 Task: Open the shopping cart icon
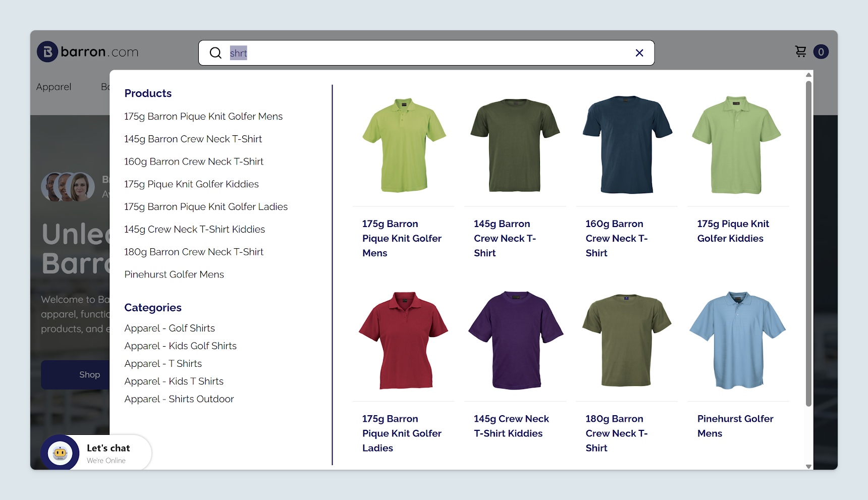coord(801,51)
